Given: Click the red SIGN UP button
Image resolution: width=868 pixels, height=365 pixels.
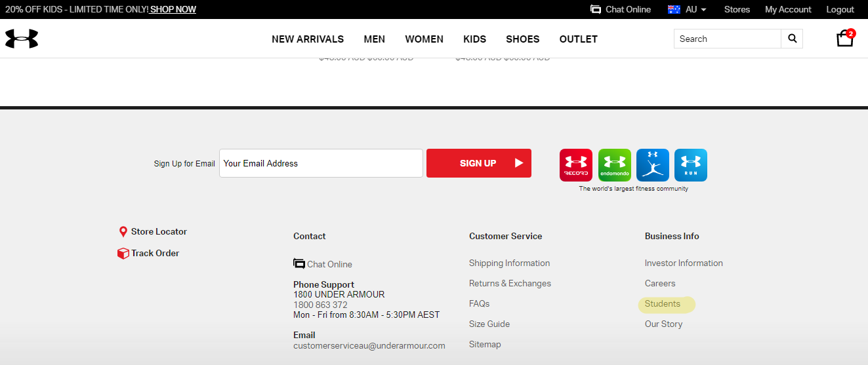Looking at the screenshot, I should pyautogui.click(x=479, y=163).
